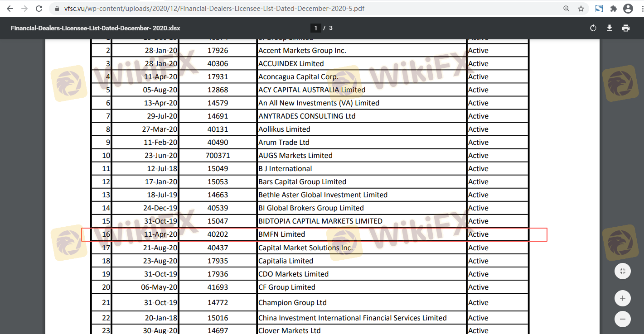Click the browser back arrow
This screenshot has width=644, height=334.
point(10,9)
